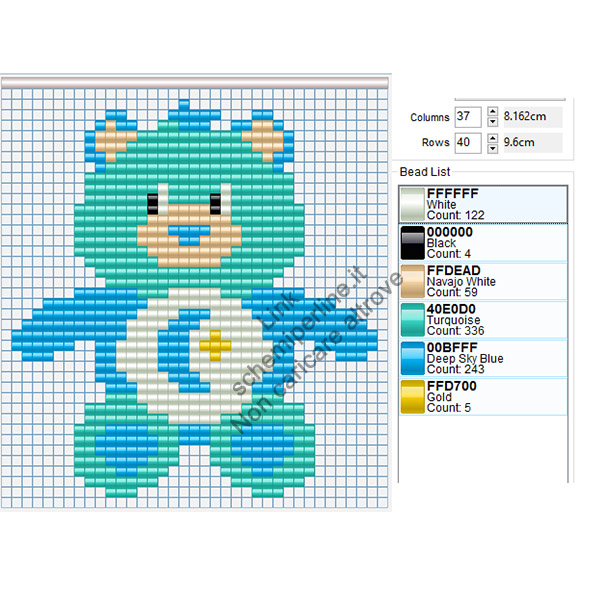Select the Deep Sky Blue 00BFFF swatch
600x600 pixels.
(412, 358)
